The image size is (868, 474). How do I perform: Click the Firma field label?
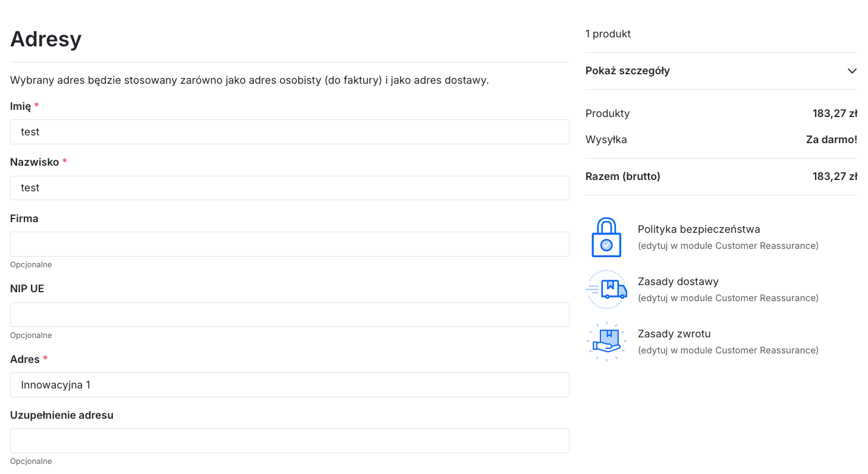click(24, 219)
